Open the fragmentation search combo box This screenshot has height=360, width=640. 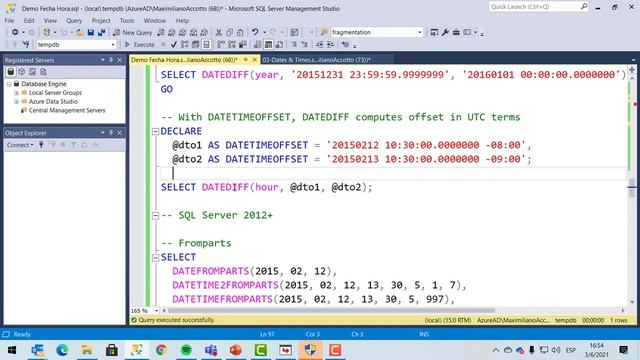point(377,32)
